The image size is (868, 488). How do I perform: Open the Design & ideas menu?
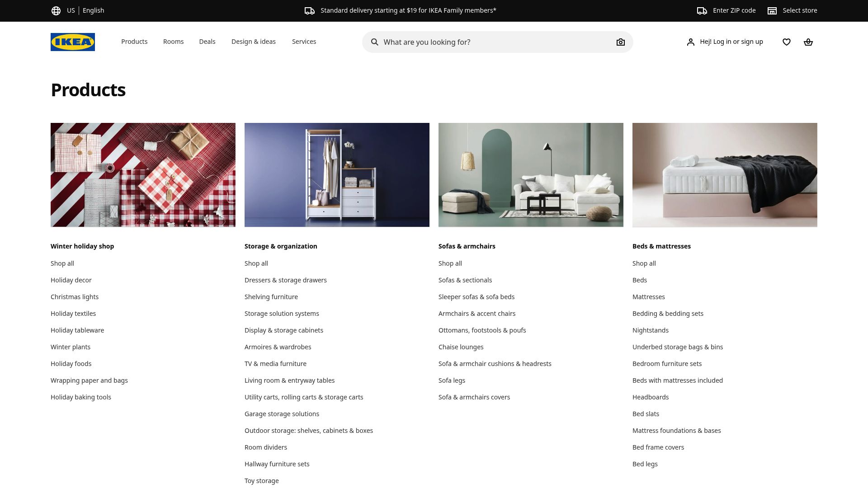click(x=254, y=42)
